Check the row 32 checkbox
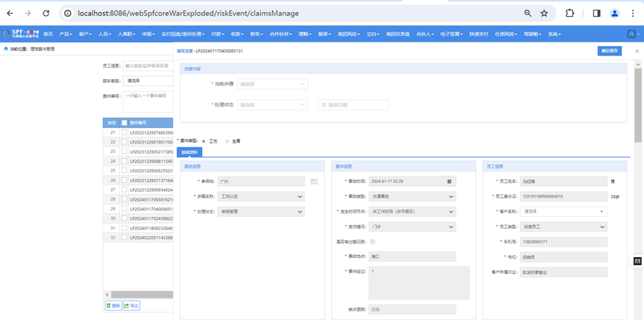 click(x=124, y=237)
